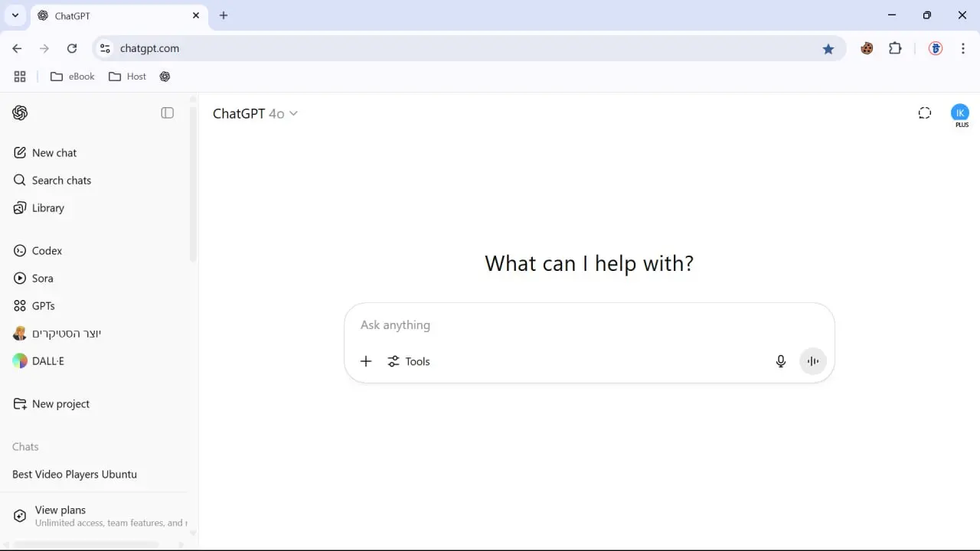Open the Extensions puzzle icon
This screenshot has width=980, height=551.
[x=895, y=48]
